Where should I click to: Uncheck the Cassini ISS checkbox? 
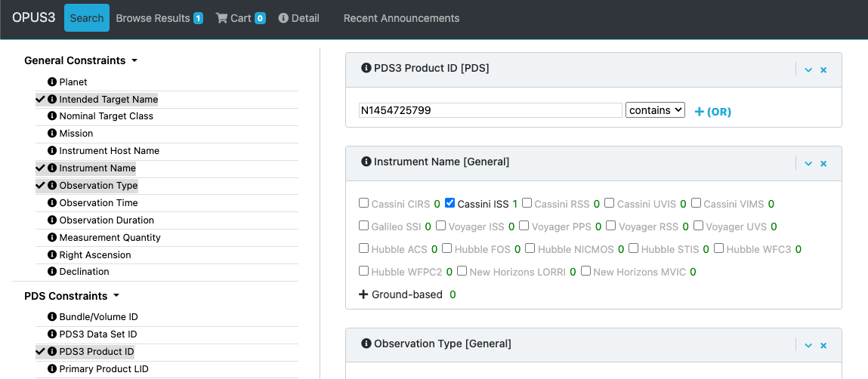(x=450, y=203)
